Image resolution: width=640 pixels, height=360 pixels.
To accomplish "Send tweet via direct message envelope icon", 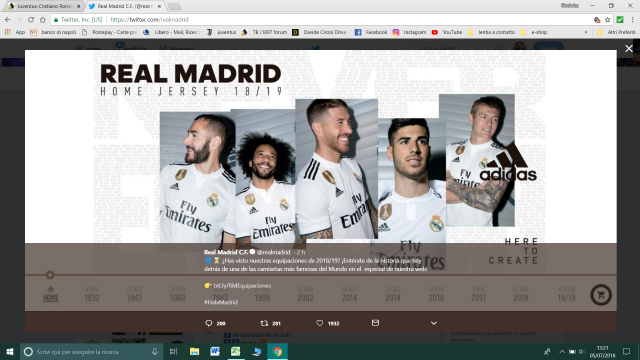I will click(x=376, y=323).
